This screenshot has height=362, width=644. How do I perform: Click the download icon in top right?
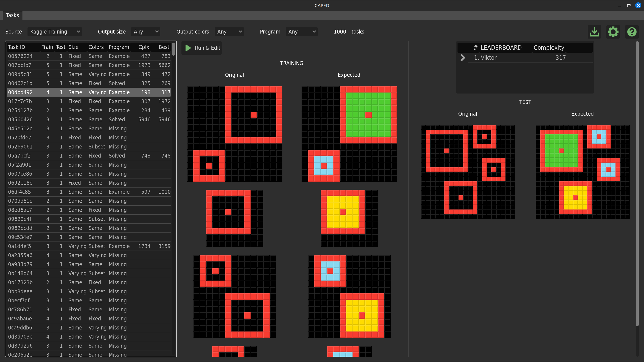click(594, 32)
